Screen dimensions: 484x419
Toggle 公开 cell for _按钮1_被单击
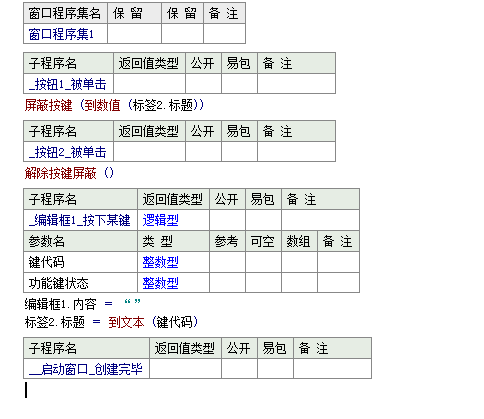pos(203,84)
